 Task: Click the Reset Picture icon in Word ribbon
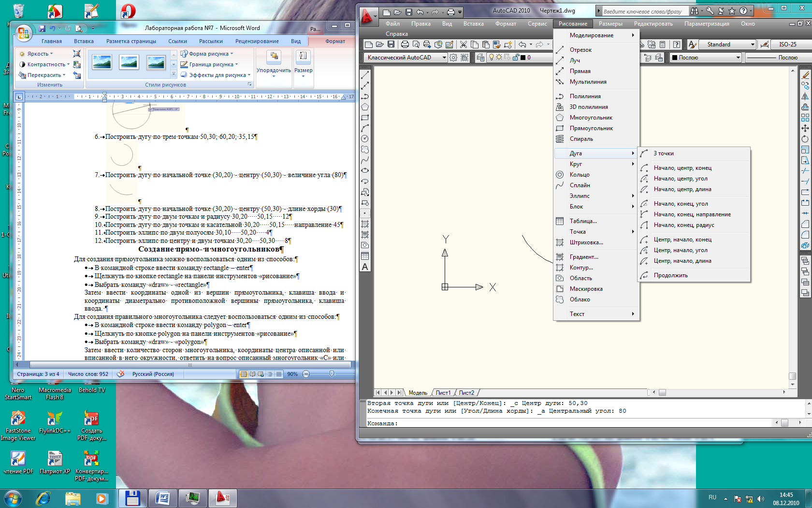coord(77,75)
